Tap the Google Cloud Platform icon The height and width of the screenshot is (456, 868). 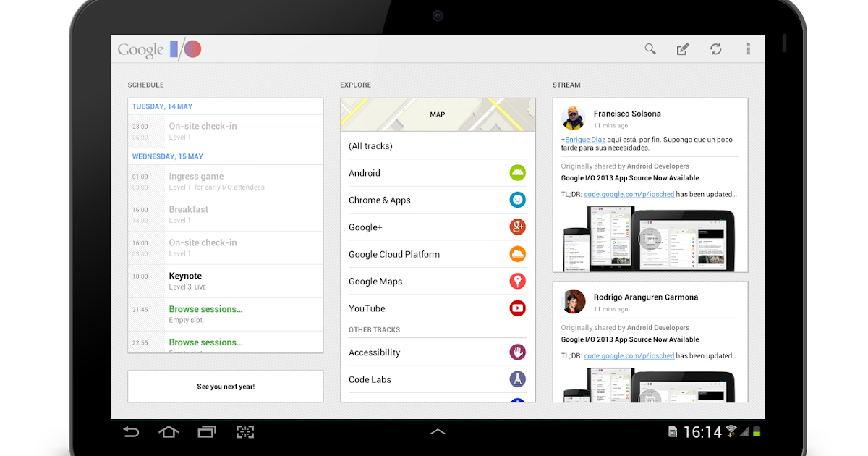click(x=517, y=254)
